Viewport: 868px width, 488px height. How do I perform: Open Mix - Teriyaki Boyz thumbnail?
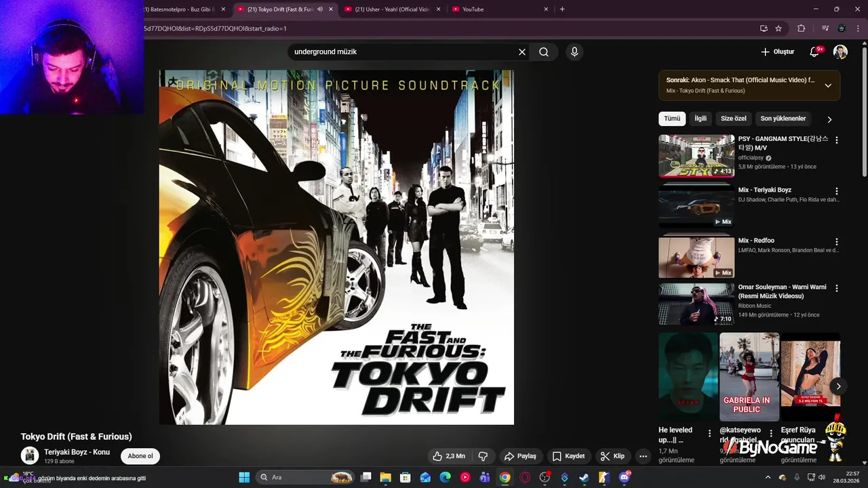[x=696, y=206]
